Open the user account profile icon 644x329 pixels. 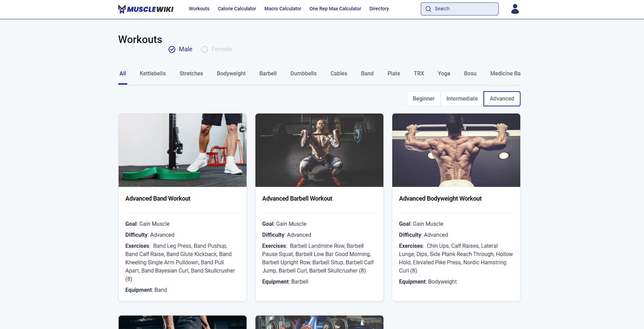coord(515,9)
